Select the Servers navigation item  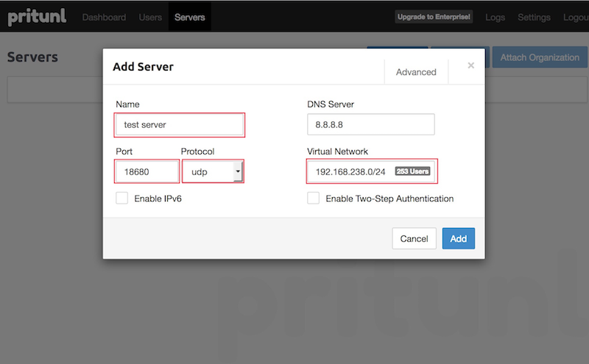click(x=190, y=17)
